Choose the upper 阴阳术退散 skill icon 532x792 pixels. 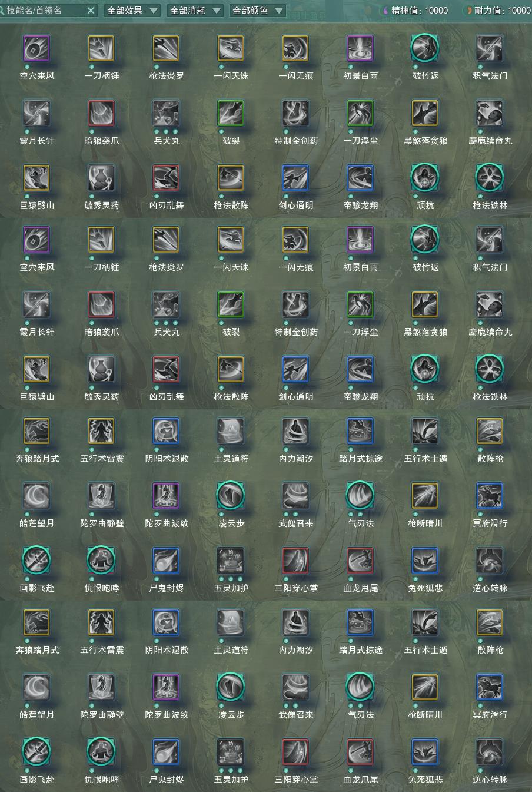(166, 431)
